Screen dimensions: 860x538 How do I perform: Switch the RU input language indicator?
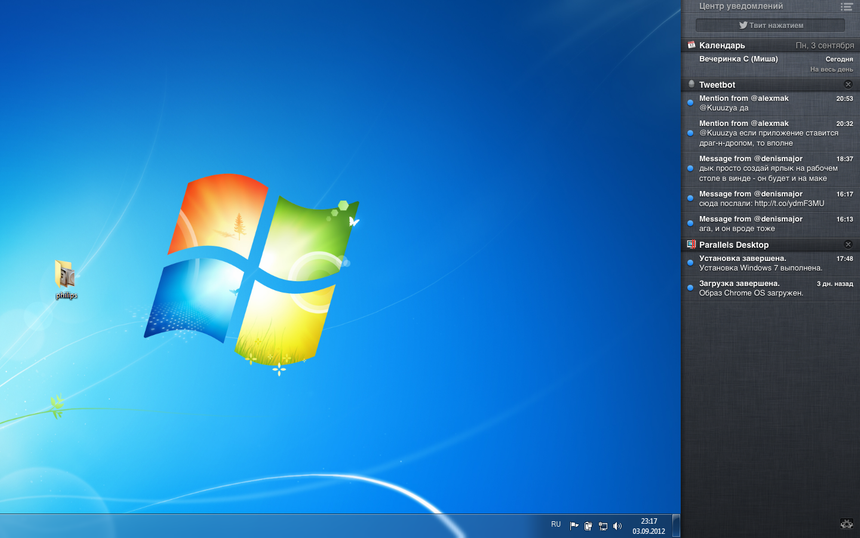click(x=556, y=524)
